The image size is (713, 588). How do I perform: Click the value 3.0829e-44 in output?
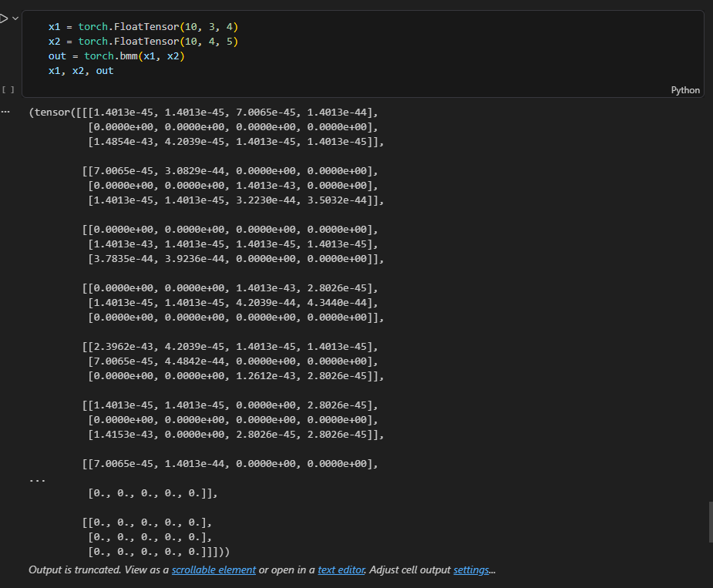click(x=194, y=170)
